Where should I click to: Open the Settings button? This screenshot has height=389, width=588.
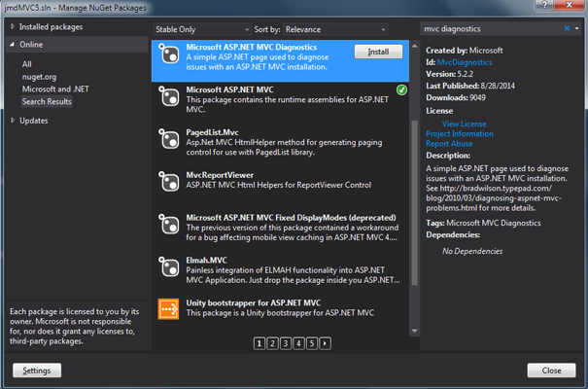pyautogui.click(x=37, y=371)
